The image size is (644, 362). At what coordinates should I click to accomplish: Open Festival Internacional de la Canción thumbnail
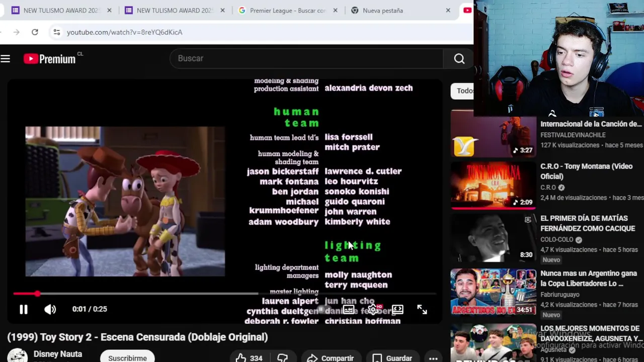493,134
